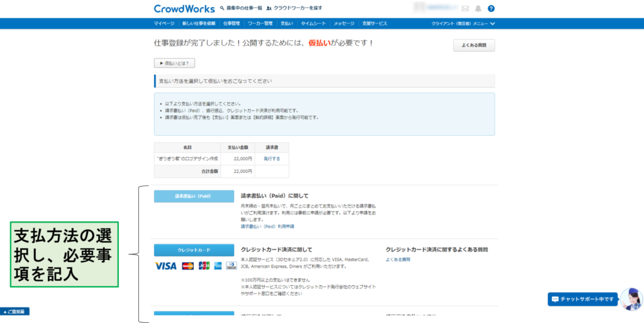This screenshot has width=644, height=323.
Task: Go to マイページ menu item
Action: [164, 23]
